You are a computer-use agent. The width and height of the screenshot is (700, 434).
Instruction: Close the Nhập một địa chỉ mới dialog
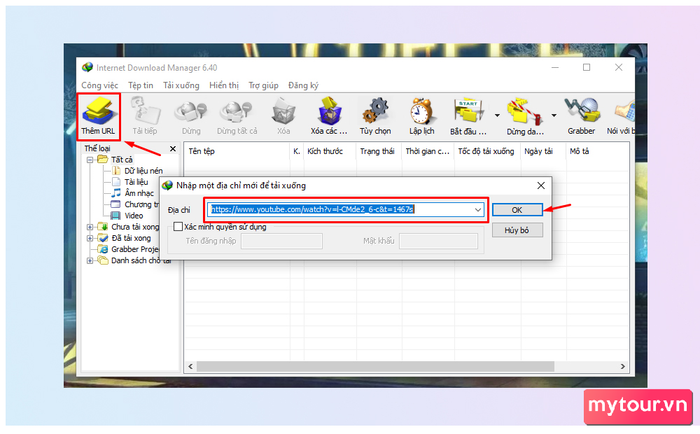[x=541, y=185]
